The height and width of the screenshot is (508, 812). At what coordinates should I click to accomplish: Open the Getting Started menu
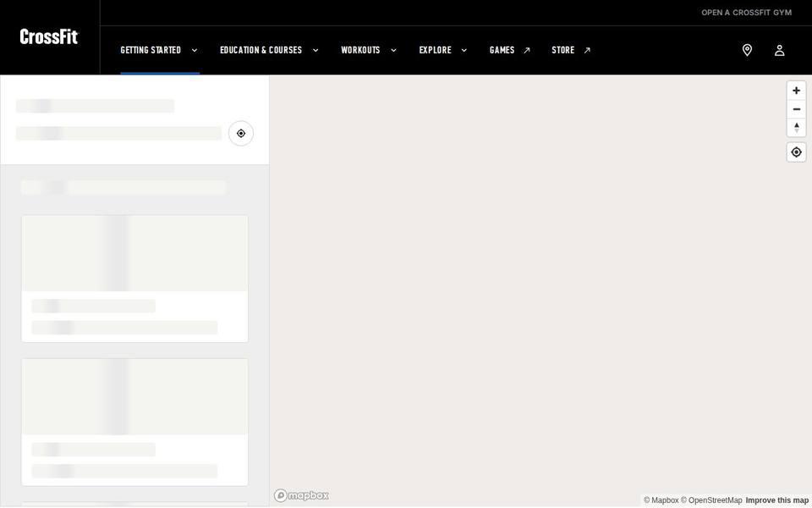pyautogui.click(x=151, y=50)
